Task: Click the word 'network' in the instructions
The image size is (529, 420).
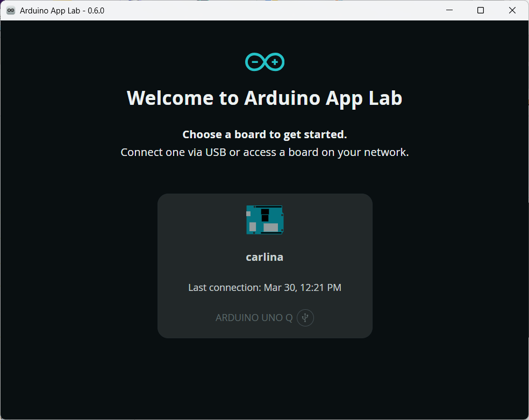Action: point(385,152)
